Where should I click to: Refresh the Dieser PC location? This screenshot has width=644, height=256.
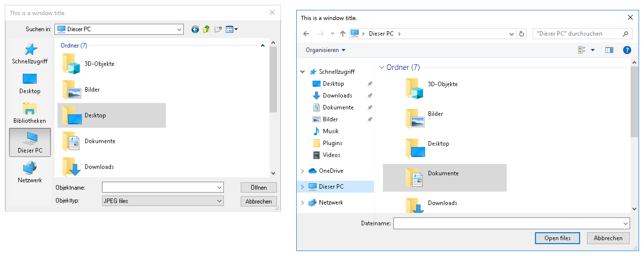pos(521,34)
